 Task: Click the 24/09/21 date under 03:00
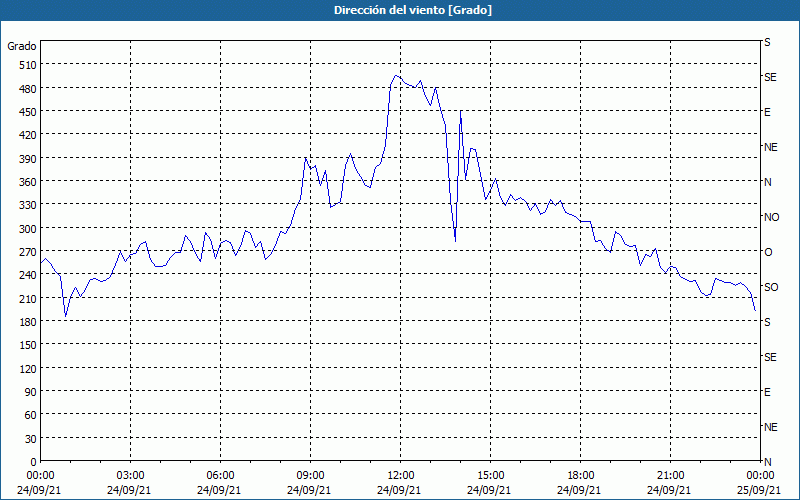click(129, 490)
